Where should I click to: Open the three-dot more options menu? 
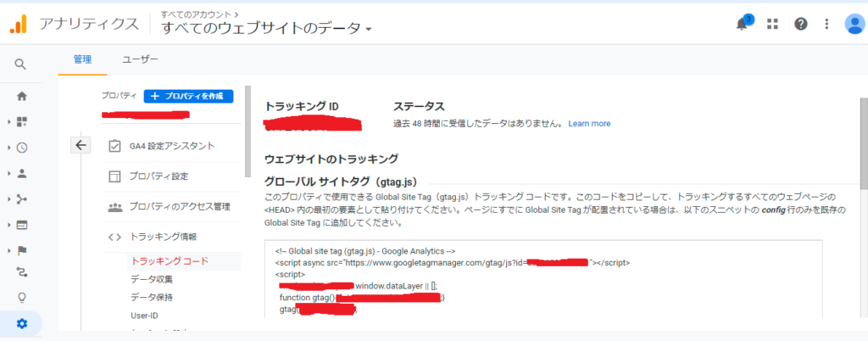[x=826, y=24]
